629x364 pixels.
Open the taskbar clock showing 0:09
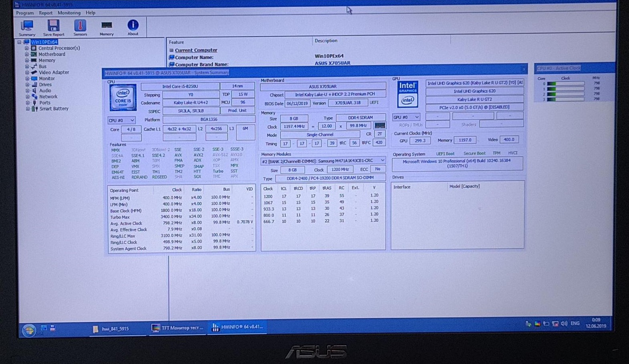(596, 323)
